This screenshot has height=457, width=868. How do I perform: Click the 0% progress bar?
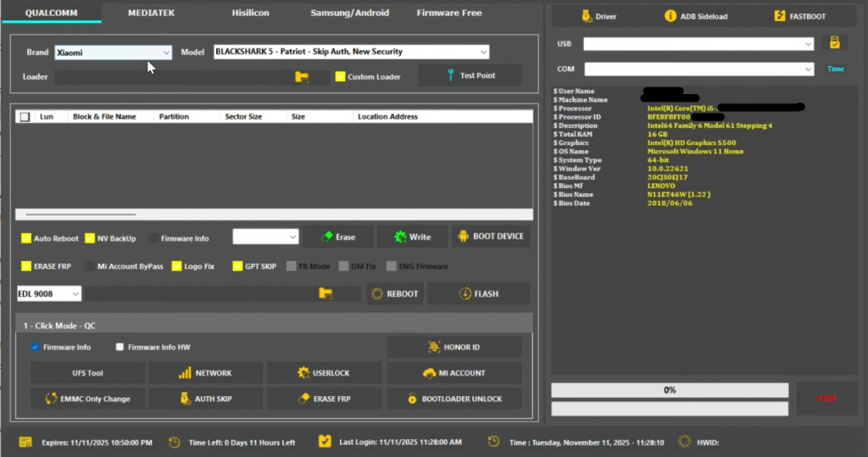coord(670,390)
